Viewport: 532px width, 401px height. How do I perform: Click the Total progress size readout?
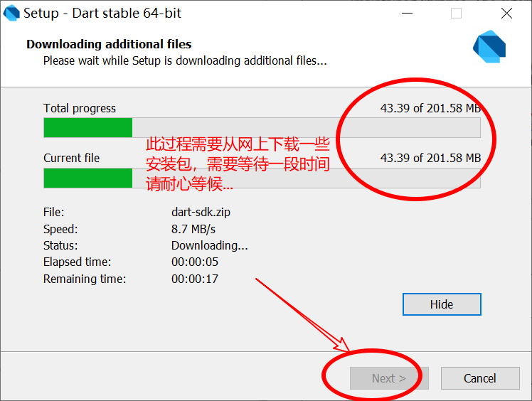click(x=430, y=108)
